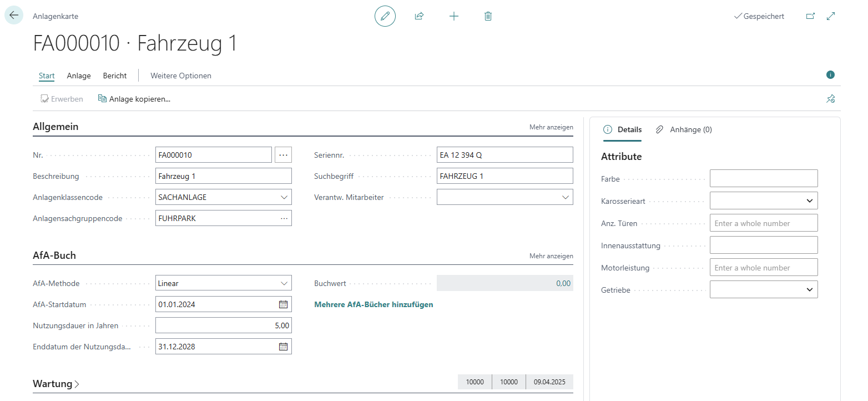868x401 pixels.
Task: Click the ellipsis button beside Nr. field
Action: [283, 155]
